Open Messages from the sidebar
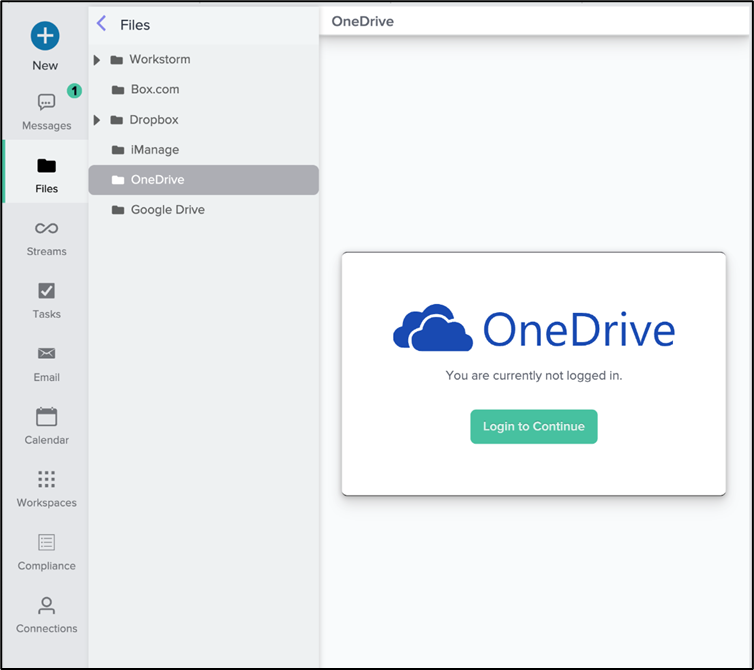The height and width of the screenshot is (670, 754). point(47,113)
